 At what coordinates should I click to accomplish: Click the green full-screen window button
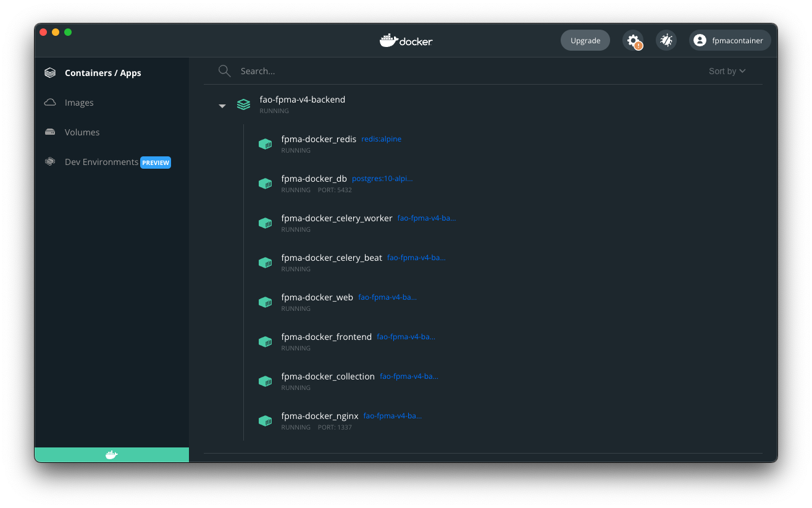(68, 32)
